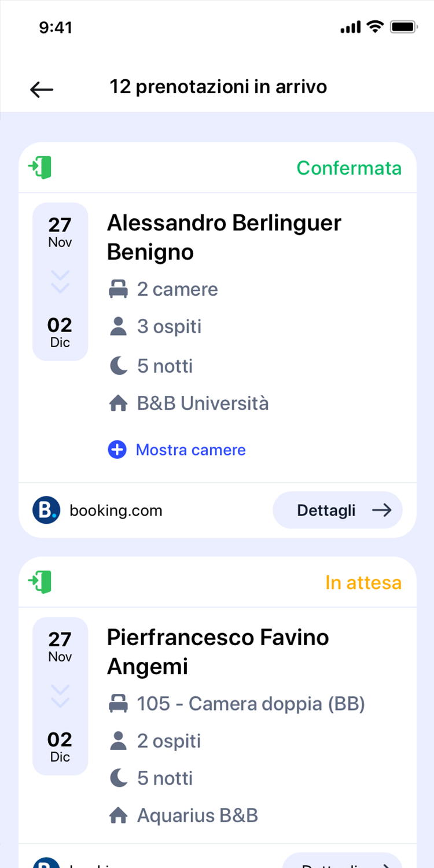Click the house icon beside Aquarius B&B
The image size is (434, 868).
pyautogui.click(x=118, y=816)
